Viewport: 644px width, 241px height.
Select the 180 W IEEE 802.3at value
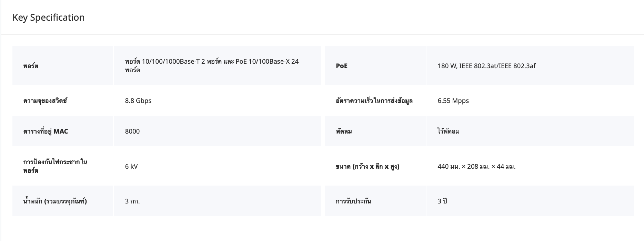point(486,66)
